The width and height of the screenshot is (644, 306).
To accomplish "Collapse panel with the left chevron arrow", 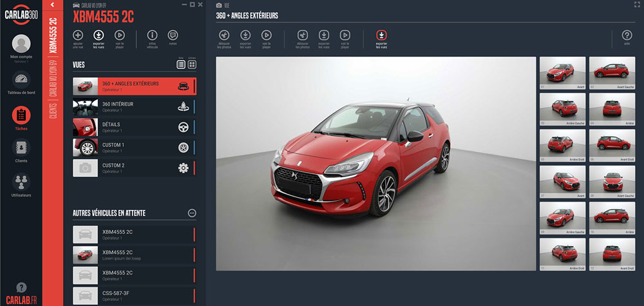I will pos(52,5).
